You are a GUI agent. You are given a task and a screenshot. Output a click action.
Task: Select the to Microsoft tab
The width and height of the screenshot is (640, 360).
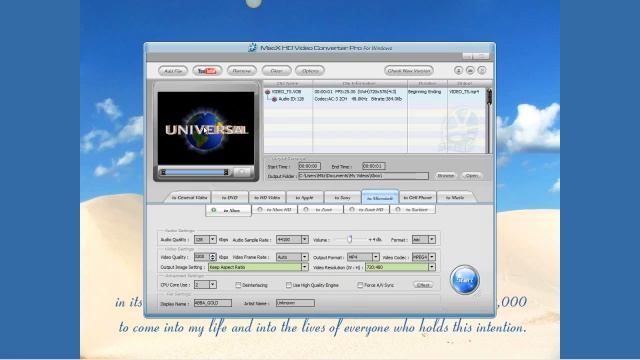pos(380,198)
